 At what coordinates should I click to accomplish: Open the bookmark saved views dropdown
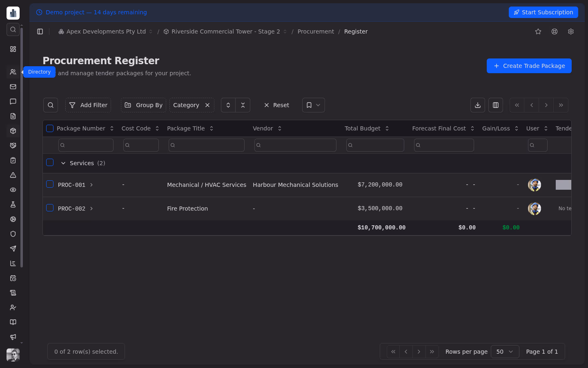coord(313,105)
